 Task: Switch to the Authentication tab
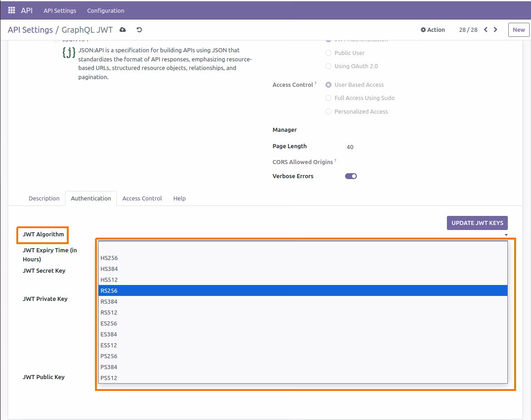click(x=91, y=198)
